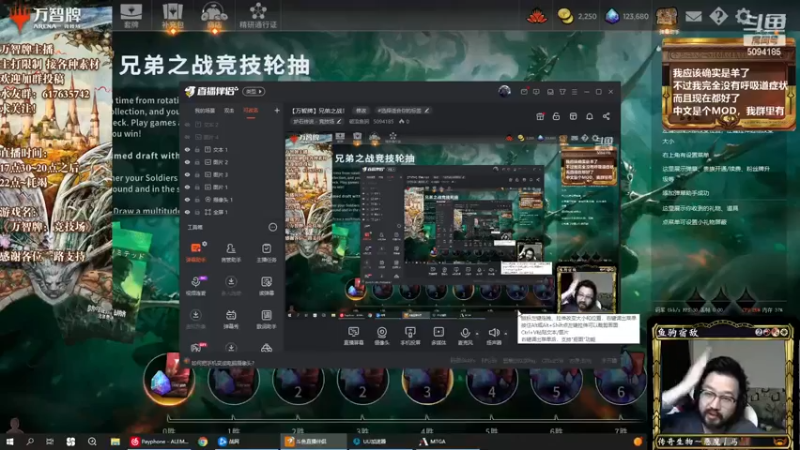800x450 pixels.
Task: Open the 主播任务 tool with the checklist icon
Action: tap(266, 252)
